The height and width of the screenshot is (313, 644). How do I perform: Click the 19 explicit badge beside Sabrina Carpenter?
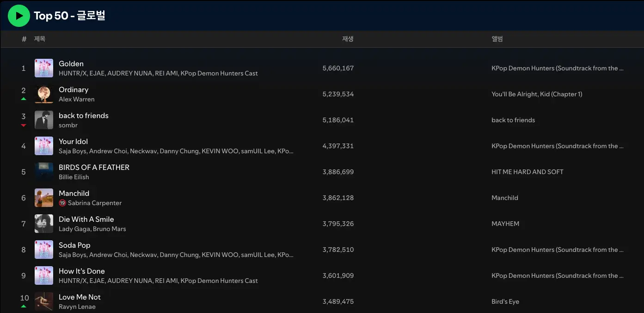click(62, 203)
